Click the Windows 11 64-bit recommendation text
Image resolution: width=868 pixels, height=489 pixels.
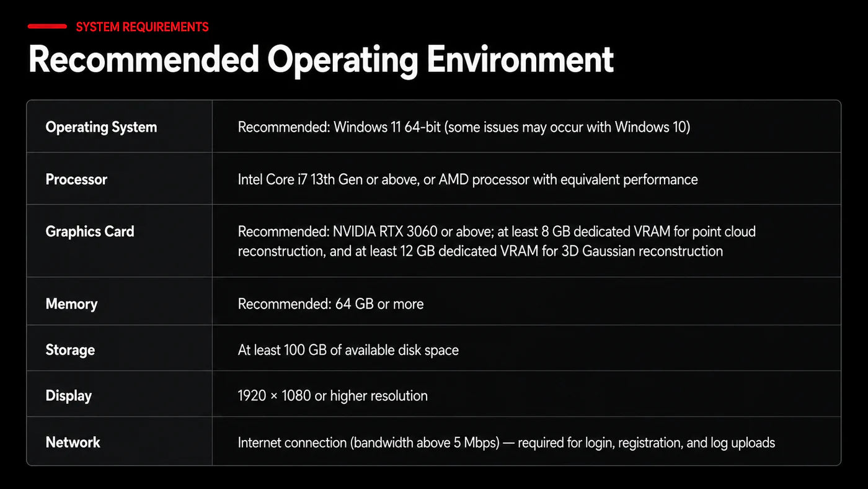(x=464, y=127)
